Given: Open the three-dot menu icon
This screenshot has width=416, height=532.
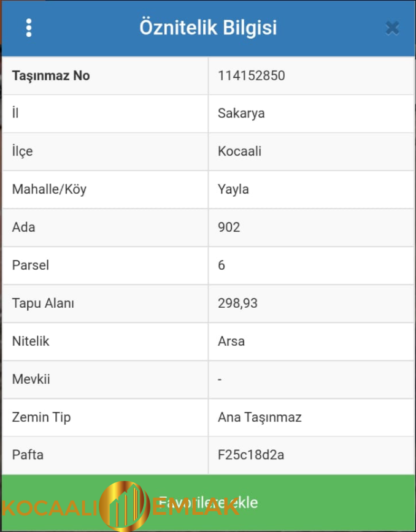Looking at the screenshot, I should [x=29, y=28].
